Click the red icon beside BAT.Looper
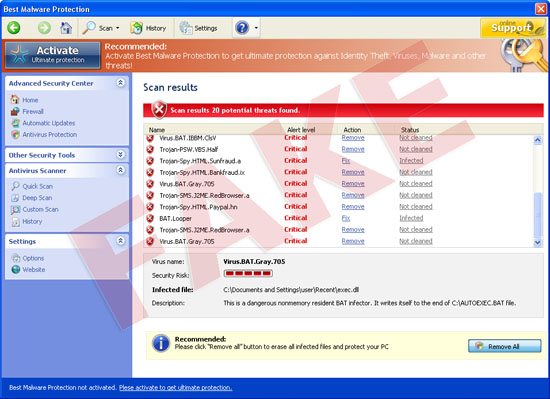This screenshot has width=550, height=399. click(x=150, y=218)
